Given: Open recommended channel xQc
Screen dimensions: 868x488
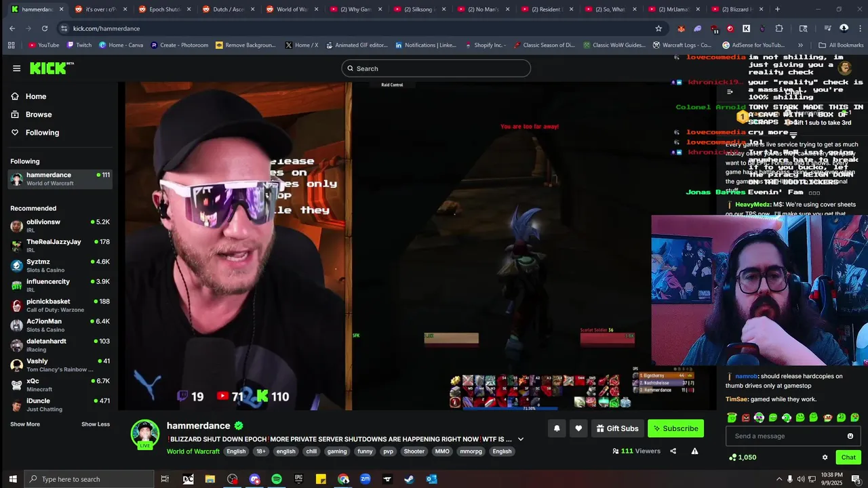Looking at the screenshot, I should (60, 384).
